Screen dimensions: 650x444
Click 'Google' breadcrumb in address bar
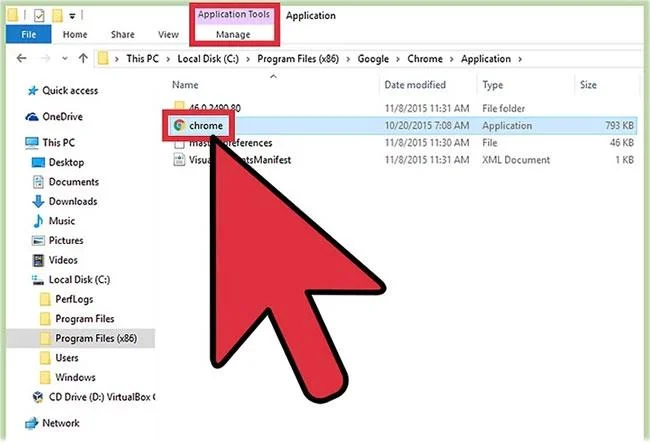coord(373,59)
